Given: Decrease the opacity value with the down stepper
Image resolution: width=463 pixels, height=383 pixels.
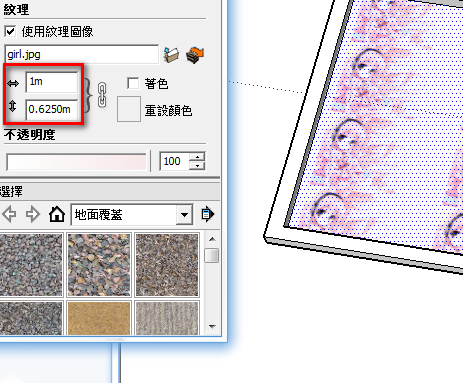Looking at the screenshot, I should point(197,165).
